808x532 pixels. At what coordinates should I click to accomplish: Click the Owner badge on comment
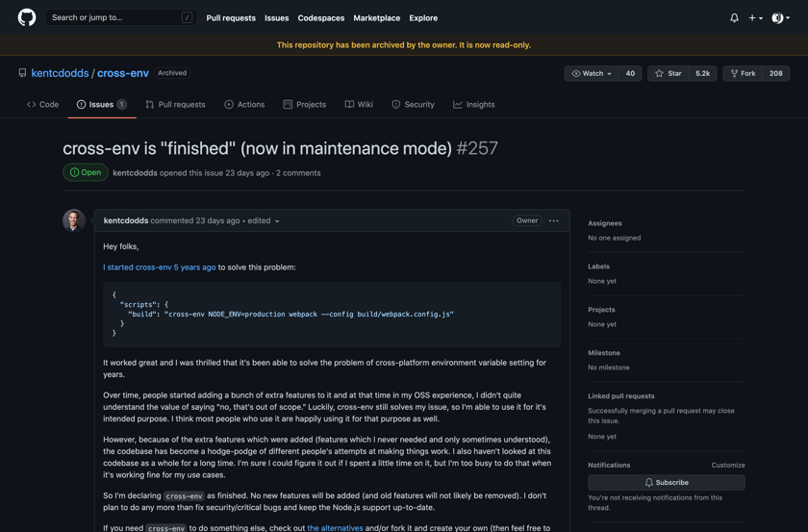pyautogui.click(x=527, y=220)
